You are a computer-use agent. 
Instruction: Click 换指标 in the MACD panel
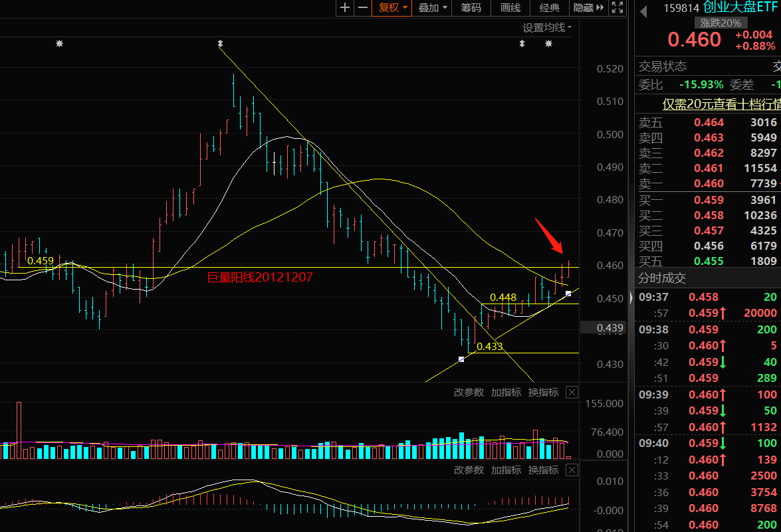543,470
